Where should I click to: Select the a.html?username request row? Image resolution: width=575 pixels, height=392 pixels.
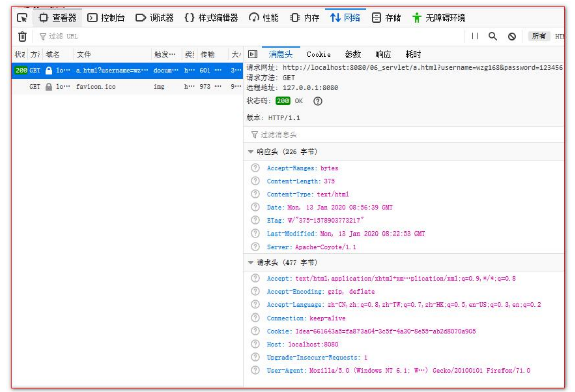coord(127,70)
